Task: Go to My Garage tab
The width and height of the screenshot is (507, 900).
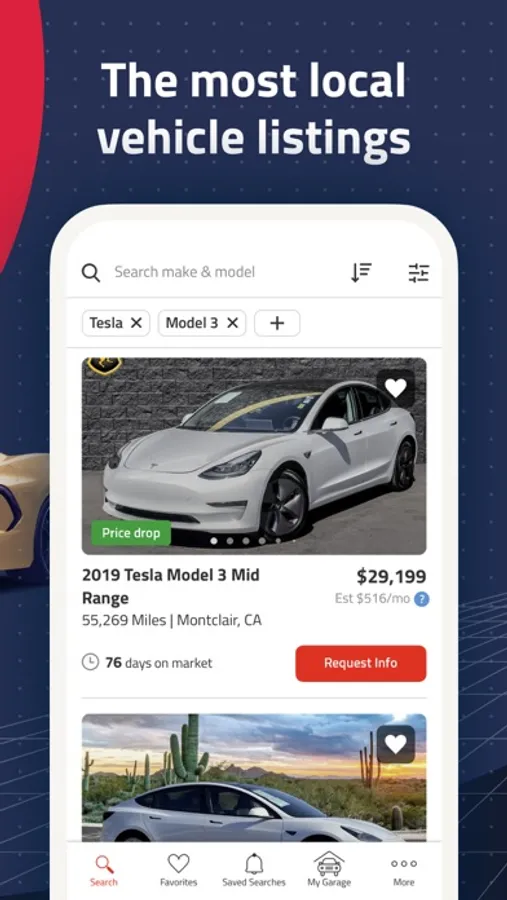Action: click(x=329, y=870)
